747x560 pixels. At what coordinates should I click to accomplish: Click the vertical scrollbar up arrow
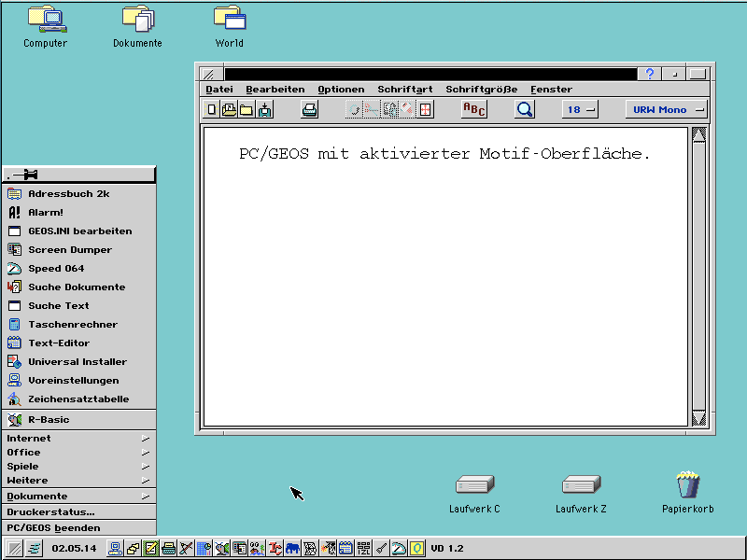[698, 134]
